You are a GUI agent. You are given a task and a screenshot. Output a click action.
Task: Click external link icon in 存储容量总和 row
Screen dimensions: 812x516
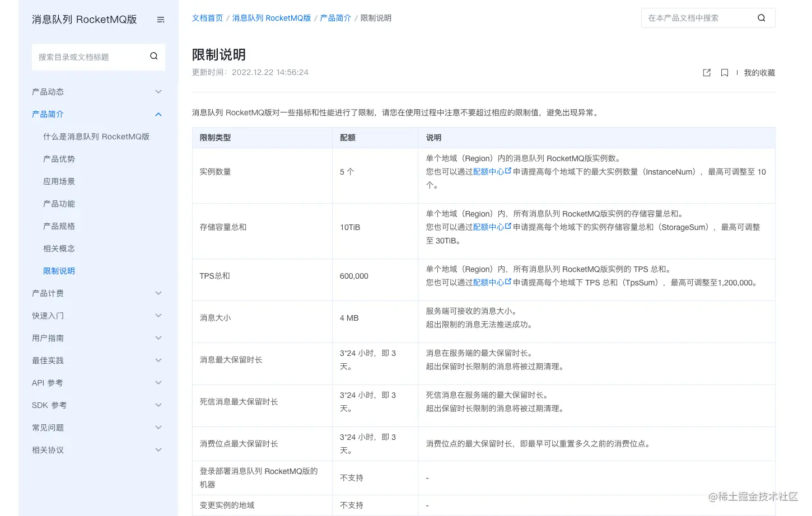(x=508, y=227)
